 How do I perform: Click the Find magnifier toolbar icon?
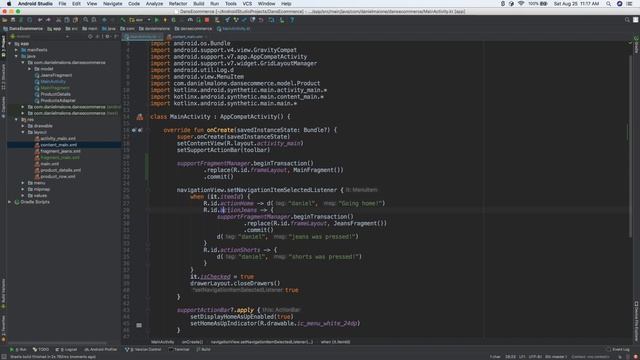[86, 20]
